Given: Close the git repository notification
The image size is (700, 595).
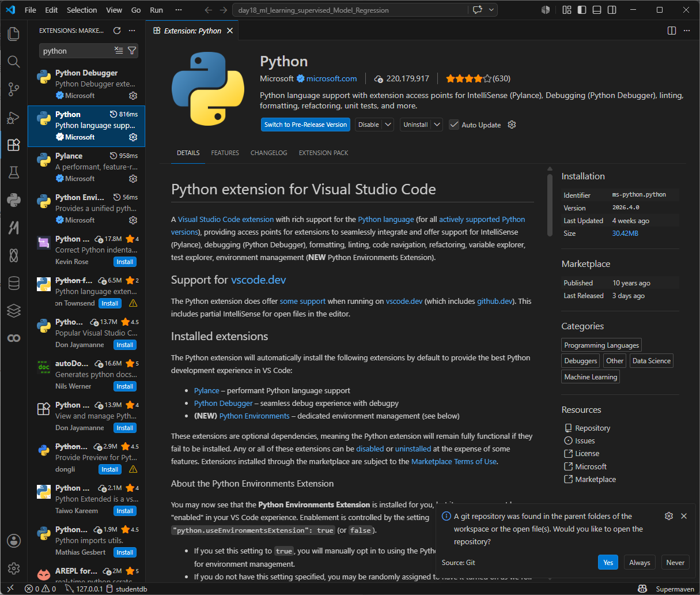Looking at the screenshot, I should 684,516.
